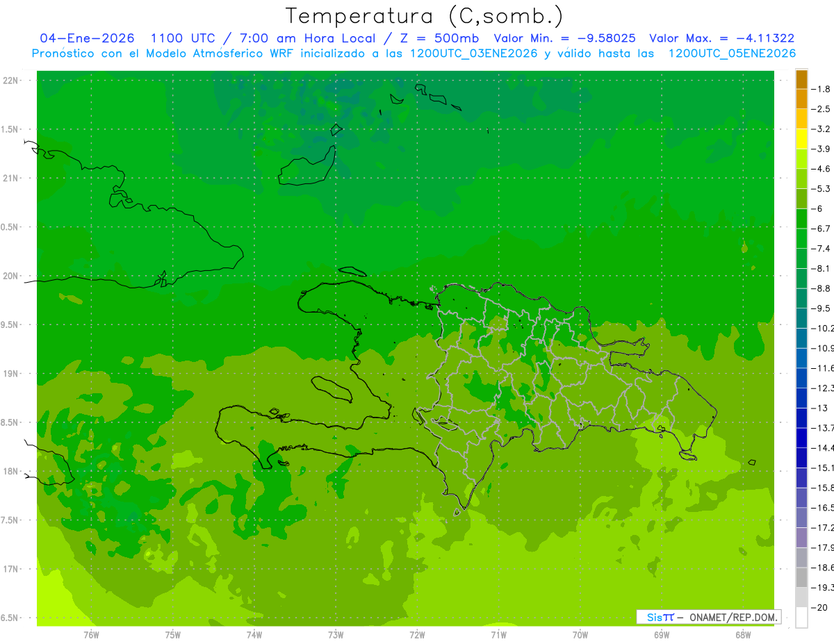The width and height of the screenshot is (834, 644).
Task: Click 'Valor Min. = -9.58025' text
Action: click(564, 38)
